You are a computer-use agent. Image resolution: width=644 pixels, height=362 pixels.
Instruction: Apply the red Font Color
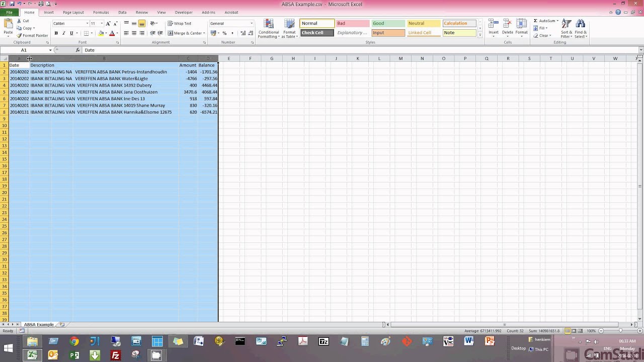pos(112,33)
